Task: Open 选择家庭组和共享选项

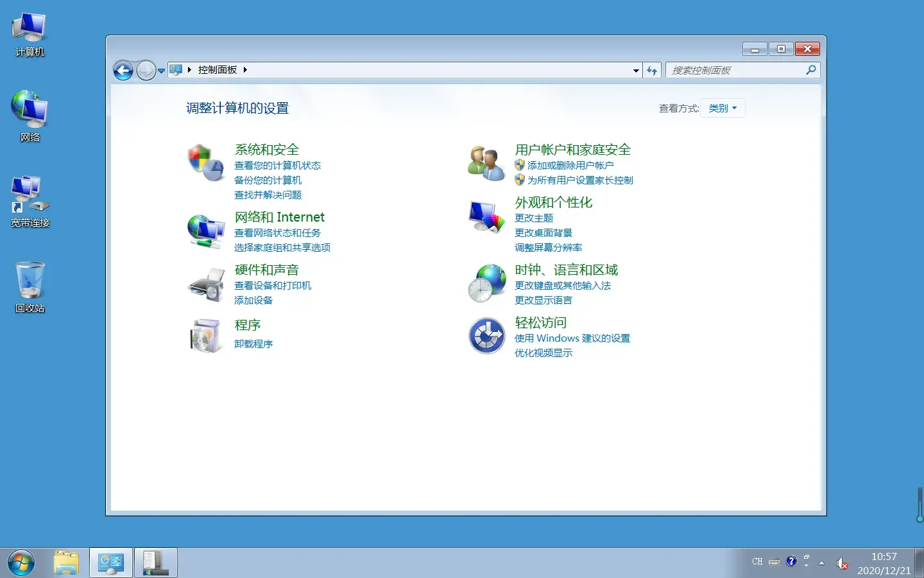Action: [282, 248]
